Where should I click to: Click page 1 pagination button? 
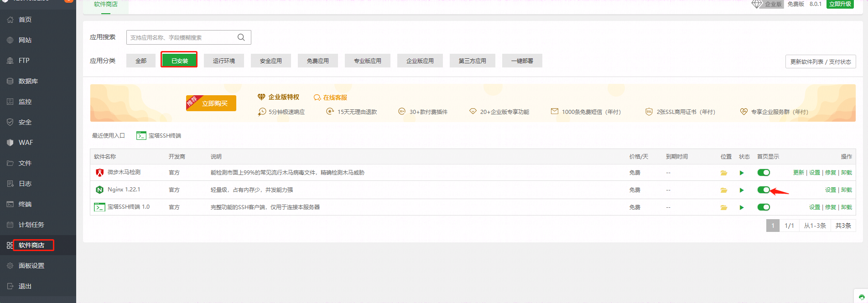773,226
